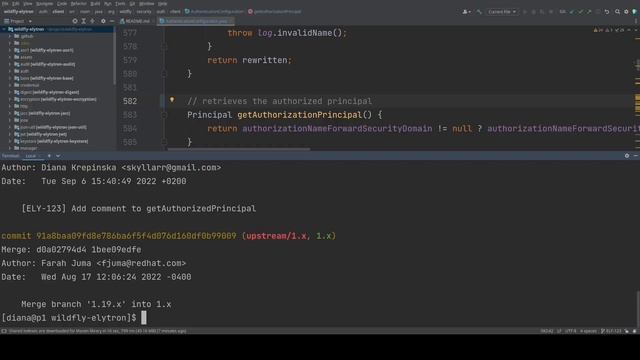Screen dimensions: 640x360
Task: Fold the getAuthorizationPrincipal method at line 583
Action: coord(164,115)
